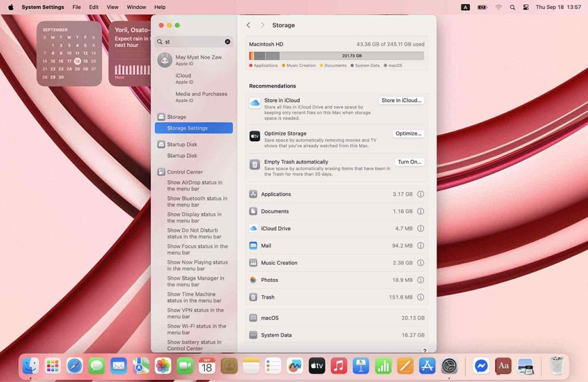This screenshot has width=588, height=382.
Task: Click the Macintosh HD storage usage bar
Action: [x=336, y=55]
